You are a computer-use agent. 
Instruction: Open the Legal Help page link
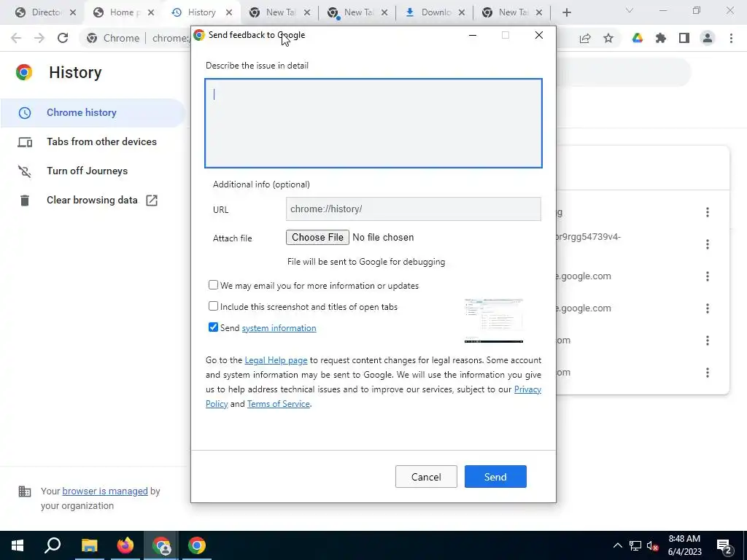276,360
